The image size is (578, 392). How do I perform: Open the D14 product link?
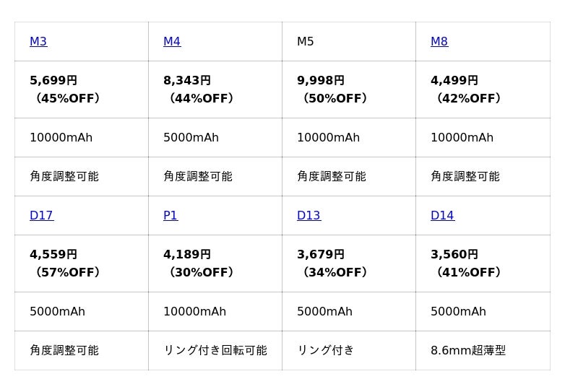pos(442,216)
